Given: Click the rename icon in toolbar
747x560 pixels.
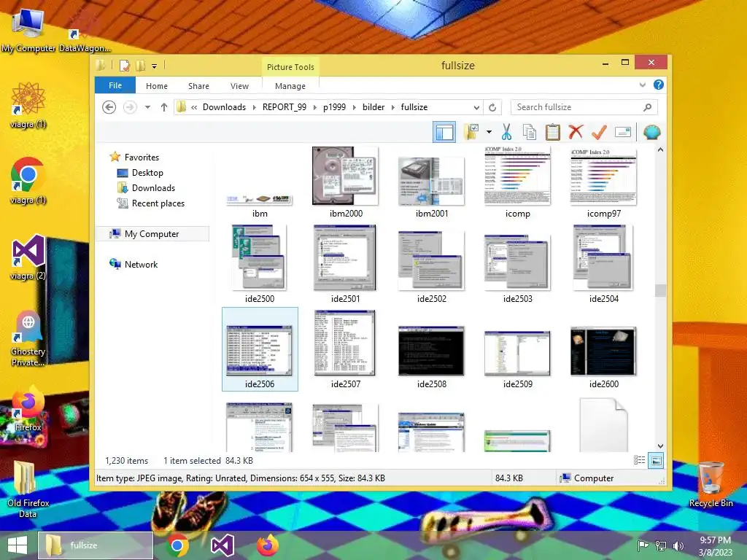Looking at the screenshot, I should 623,132.
